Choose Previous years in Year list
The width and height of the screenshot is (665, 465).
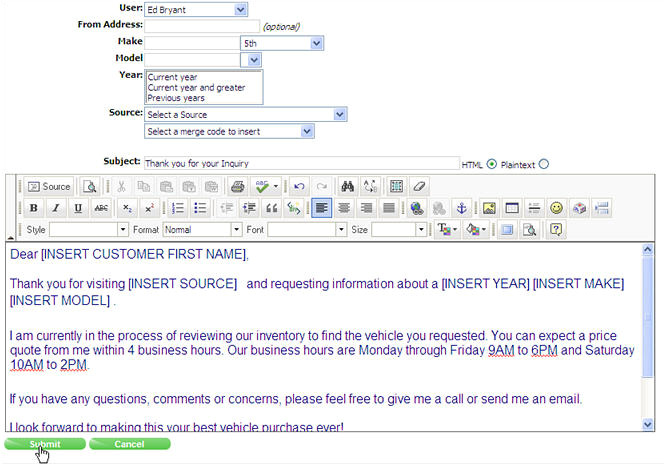[176, 98]
